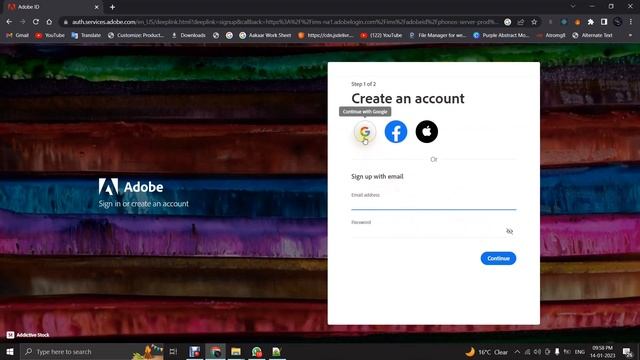Image resolution: width=640 pixels, height=360 pixels.
Task: Open the notification center icon
Action: (627, 352)
